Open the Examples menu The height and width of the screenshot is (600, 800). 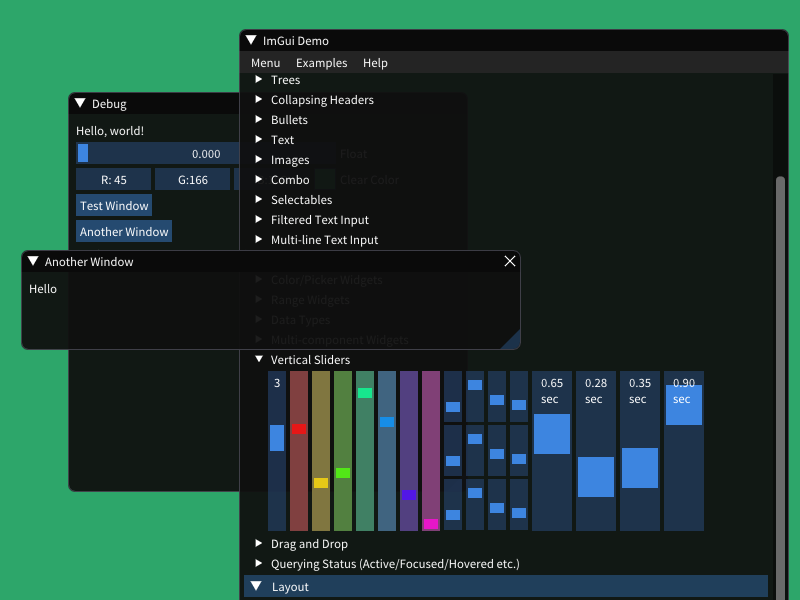tap(321, 63)
